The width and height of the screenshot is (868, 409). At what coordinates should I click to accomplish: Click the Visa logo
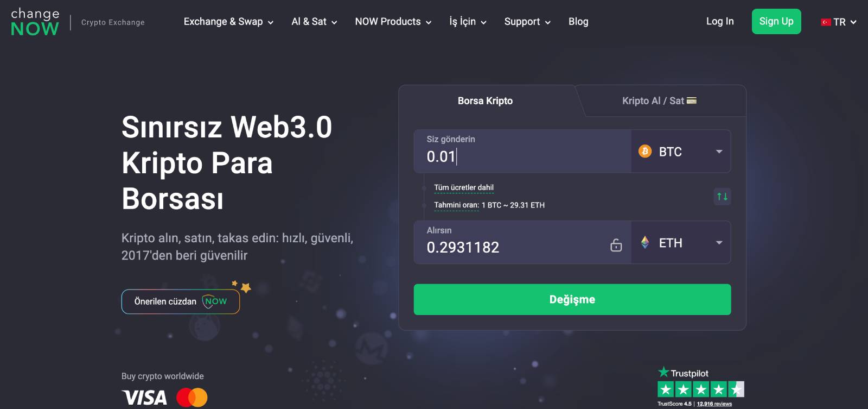144,398
